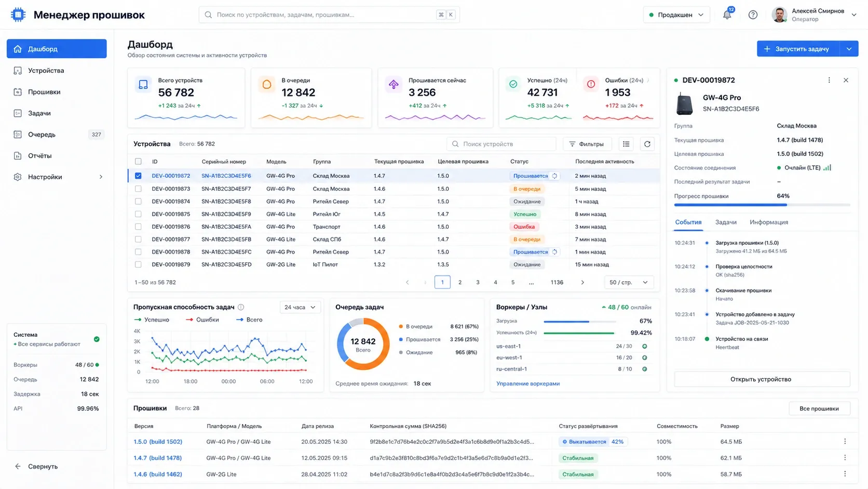Close the DEV-00019872 detail panel

point(846,80)
